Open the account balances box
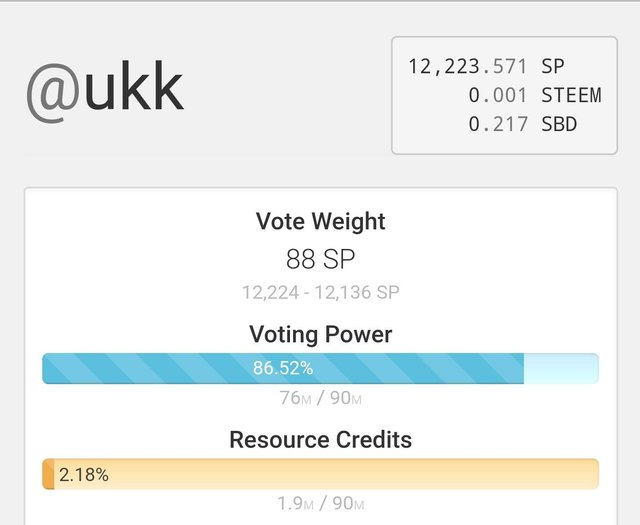This screenshot has height=525, width=640. (x=504, y=96)
